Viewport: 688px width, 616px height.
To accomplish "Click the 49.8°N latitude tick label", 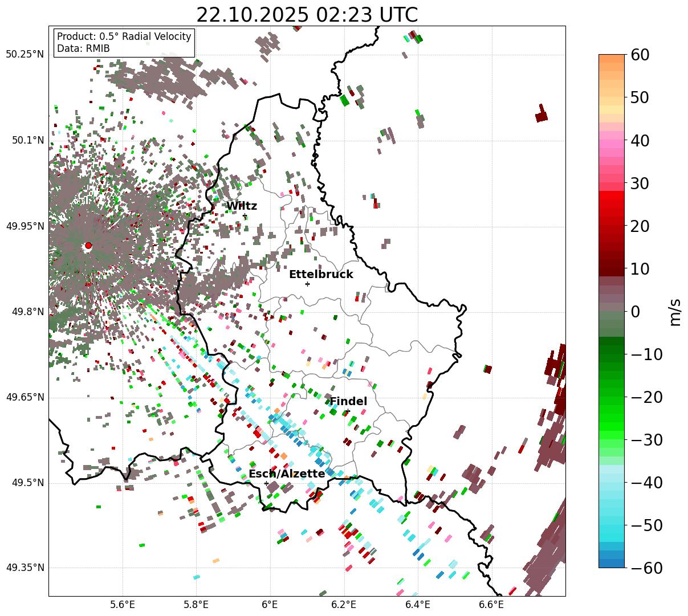I will click(x=27, y=312).
